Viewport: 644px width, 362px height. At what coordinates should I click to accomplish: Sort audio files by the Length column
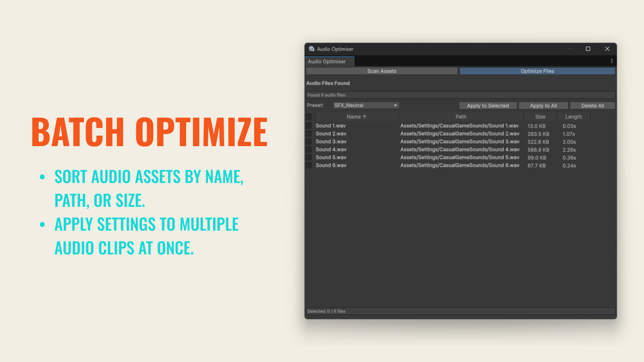point(573,116)
